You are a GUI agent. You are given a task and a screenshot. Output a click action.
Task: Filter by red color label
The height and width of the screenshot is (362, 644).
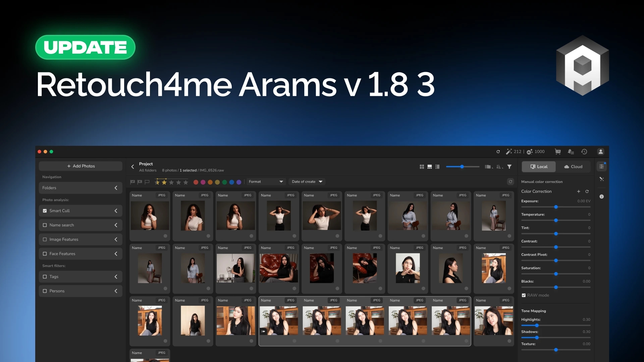pos(196,182)
